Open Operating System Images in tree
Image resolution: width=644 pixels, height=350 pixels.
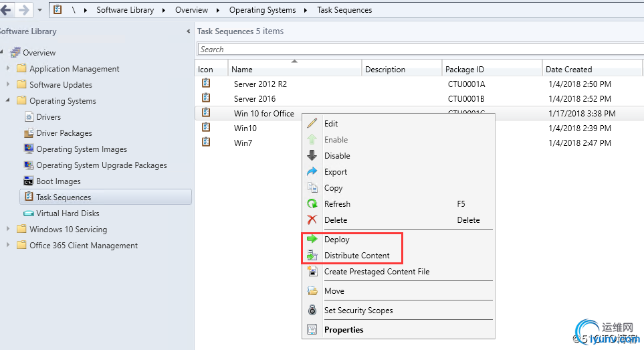[81, 149]
